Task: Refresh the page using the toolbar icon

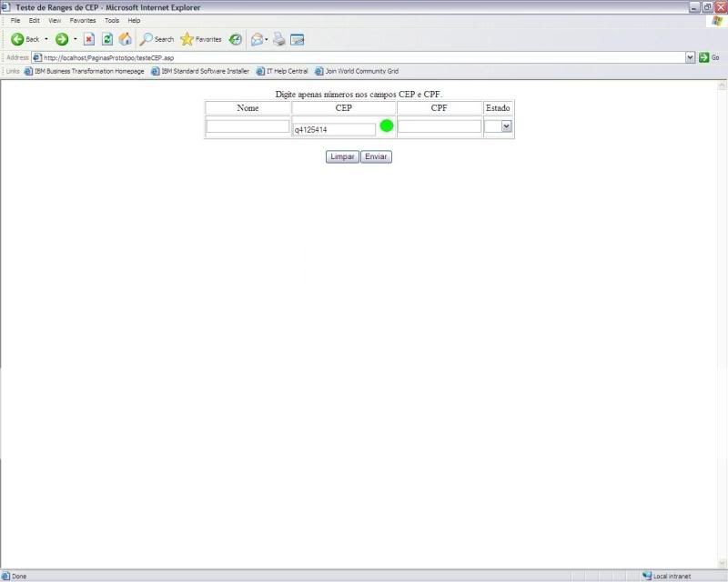Action: pos(107,39)
